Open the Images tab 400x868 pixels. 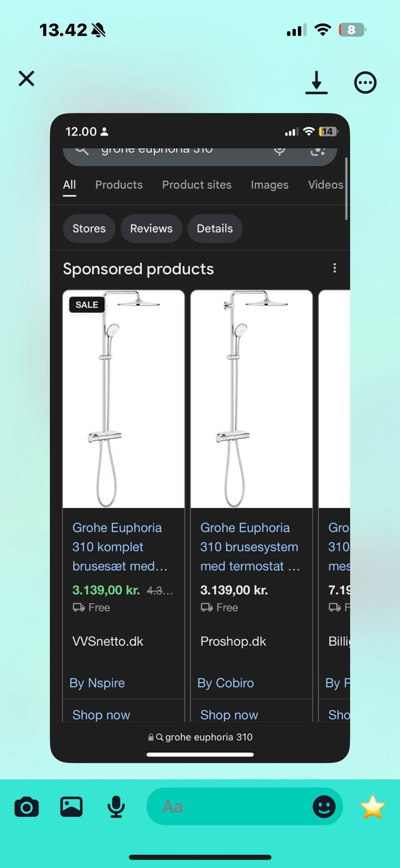pos(270,185)
